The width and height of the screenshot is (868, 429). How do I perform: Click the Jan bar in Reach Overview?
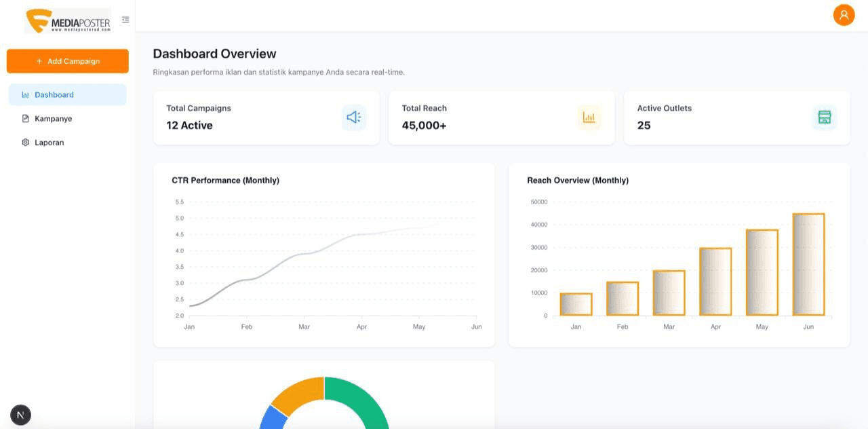pos(576,304)
